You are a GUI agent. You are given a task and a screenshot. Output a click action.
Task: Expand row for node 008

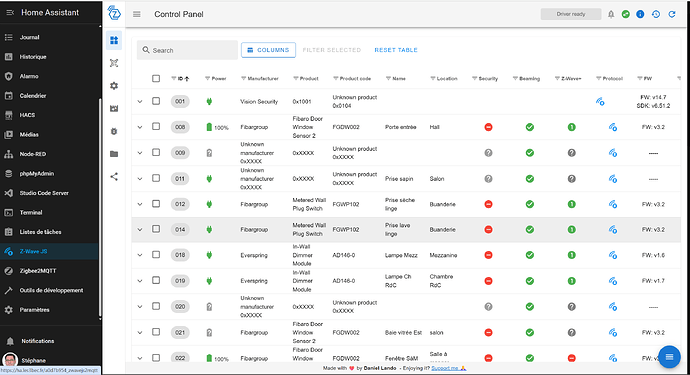139,127
